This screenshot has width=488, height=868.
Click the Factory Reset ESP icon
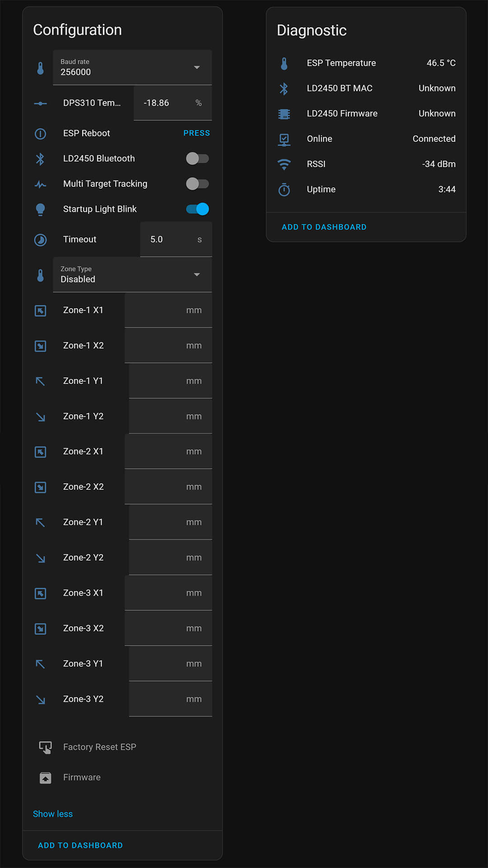click(45, 747)
